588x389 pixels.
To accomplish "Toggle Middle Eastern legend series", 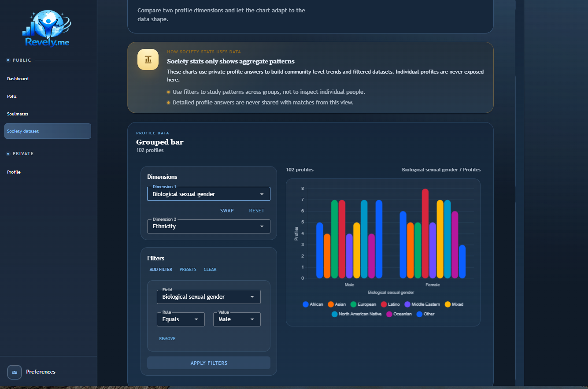I will (x=422, y=304).
